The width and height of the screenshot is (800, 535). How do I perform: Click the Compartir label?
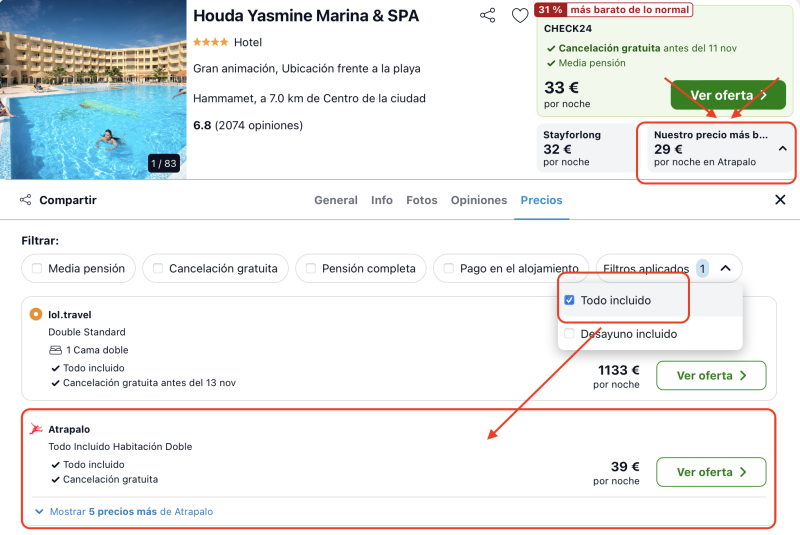[x=68, y=200]
